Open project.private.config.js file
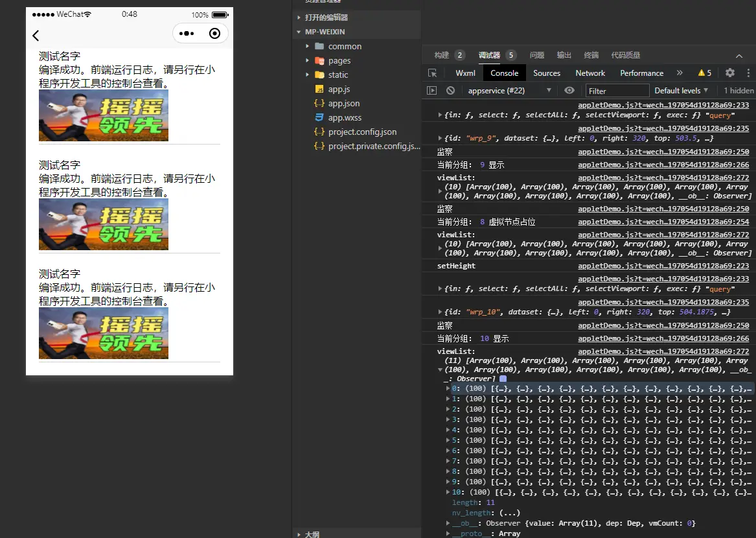This screenshot has width=756, height=538. pos(374,146)
